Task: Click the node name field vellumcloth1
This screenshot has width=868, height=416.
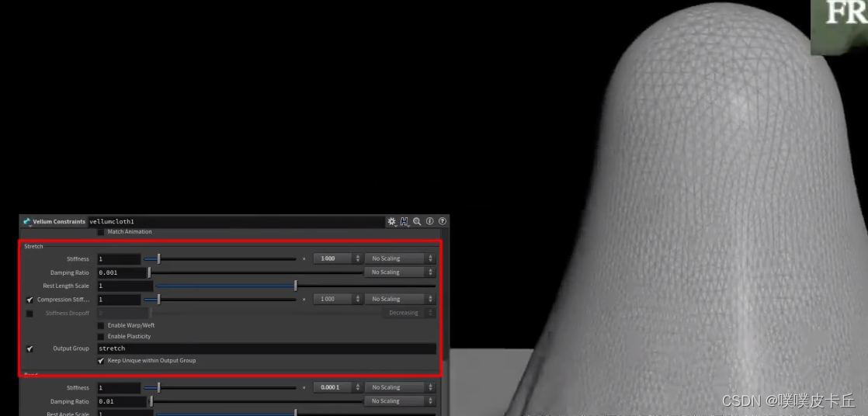Action: click(x=237, y=221)
